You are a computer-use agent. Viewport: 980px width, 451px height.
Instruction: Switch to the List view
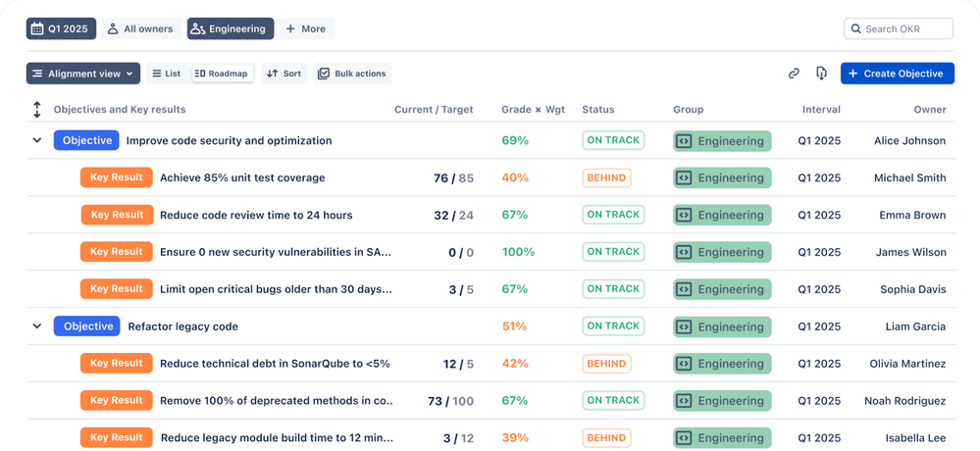(166, 74)
